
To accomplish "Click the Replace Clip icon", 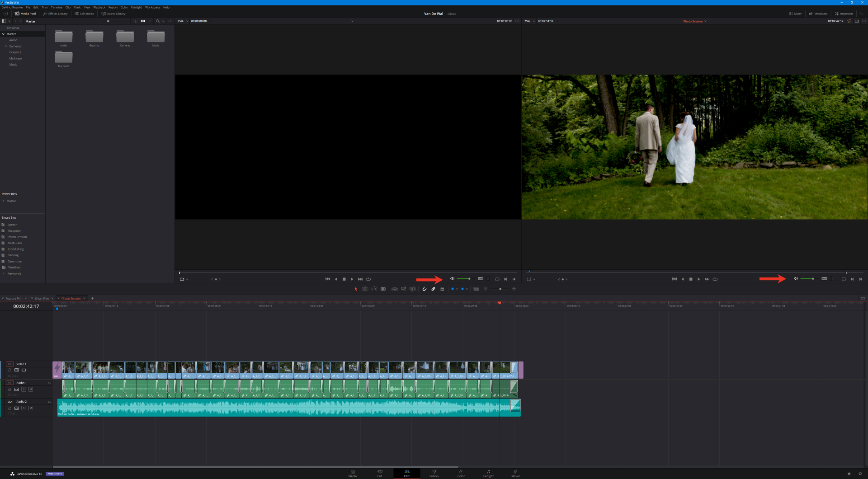I will pyautogui.click(x=412, y=289).
